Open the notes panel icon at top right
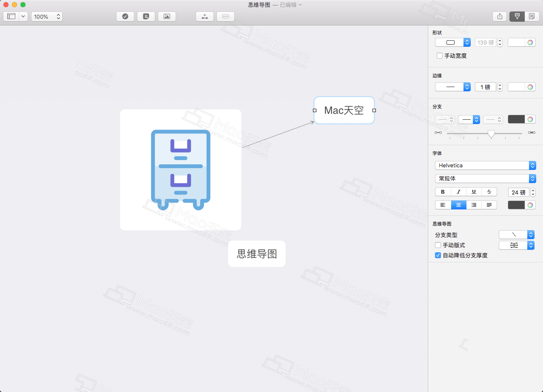 pos(532,16)
